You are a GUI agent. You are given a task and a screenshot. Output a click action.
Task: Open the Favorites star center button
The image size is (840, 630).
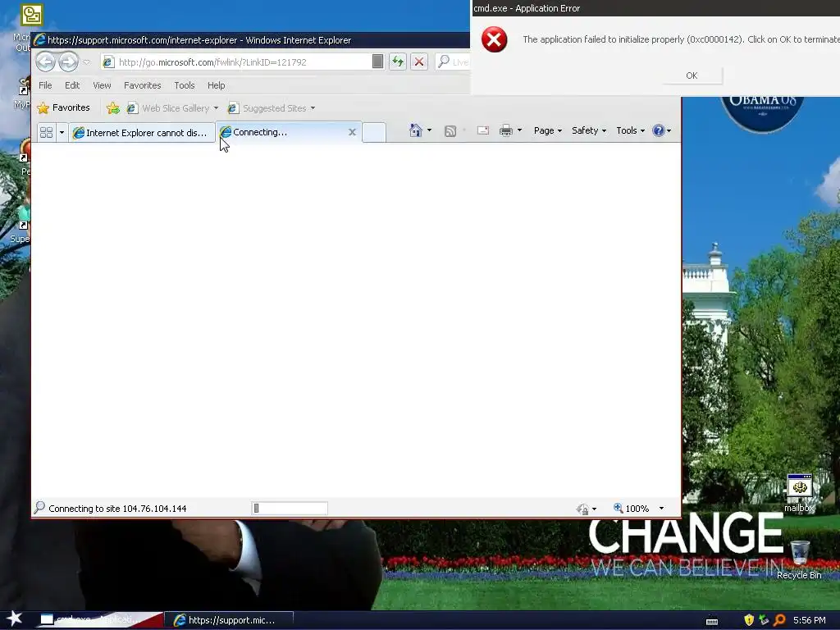(64, 107)
